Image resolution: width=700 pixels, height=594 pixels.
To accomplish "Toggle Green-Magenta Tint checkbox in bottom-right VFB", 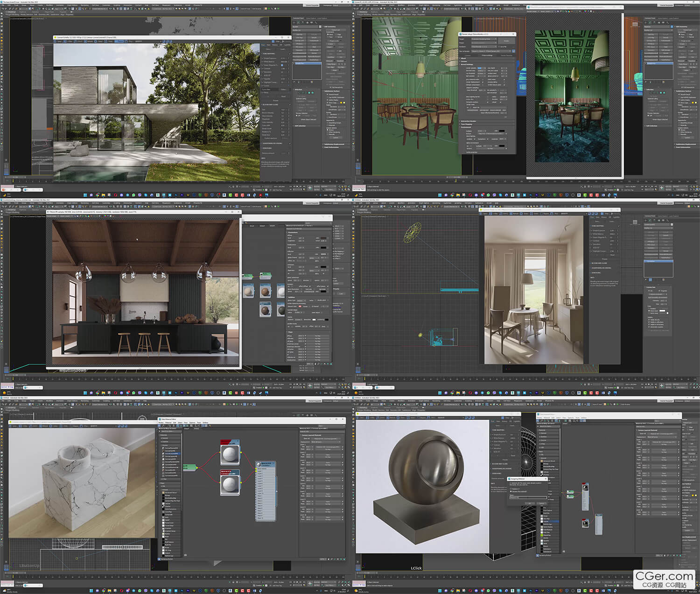I will point(492,441).
